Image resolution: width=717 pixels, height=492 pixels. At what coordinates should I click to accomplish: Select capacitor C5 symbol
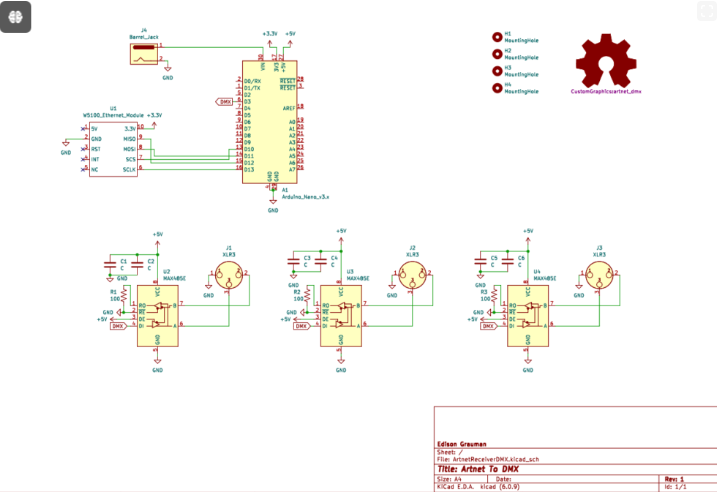pyautogui.click(x=480, y=262)
